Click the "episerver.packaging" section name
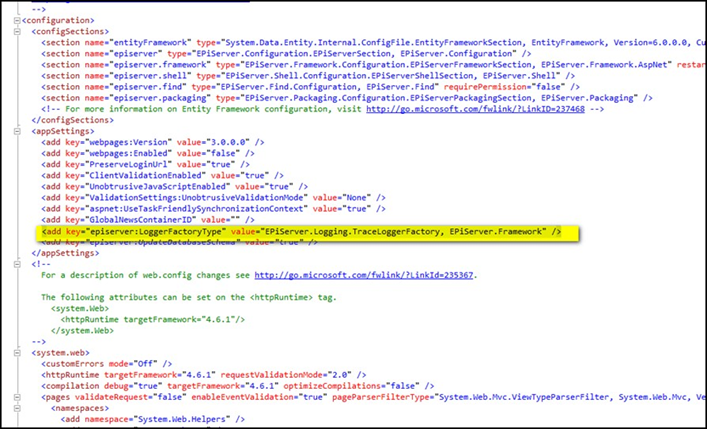This screenshot has width=707, height=429. (x=160, y=98)
